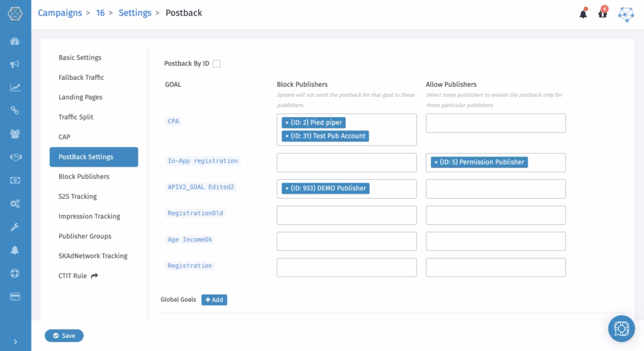Go to Fallback Traffic section

[81, 77]
